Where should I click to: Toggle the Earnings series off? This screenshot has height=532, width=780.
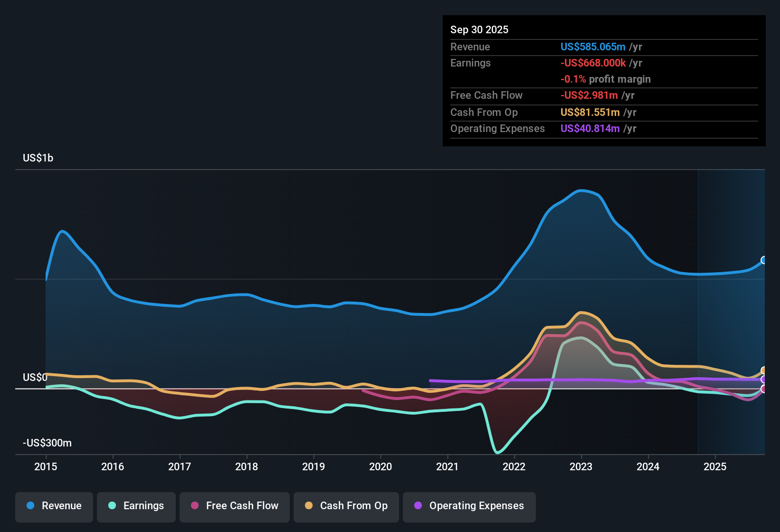point(136,506)
